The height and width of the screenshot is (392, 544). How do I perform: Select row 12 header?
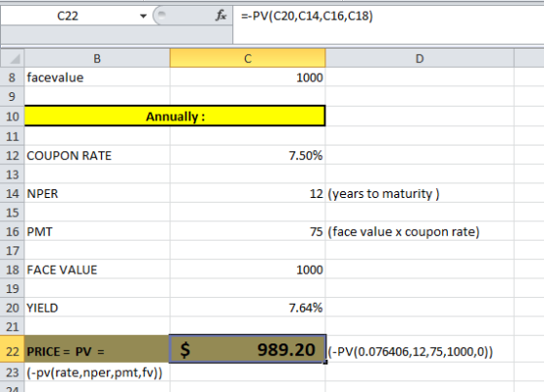12,155
